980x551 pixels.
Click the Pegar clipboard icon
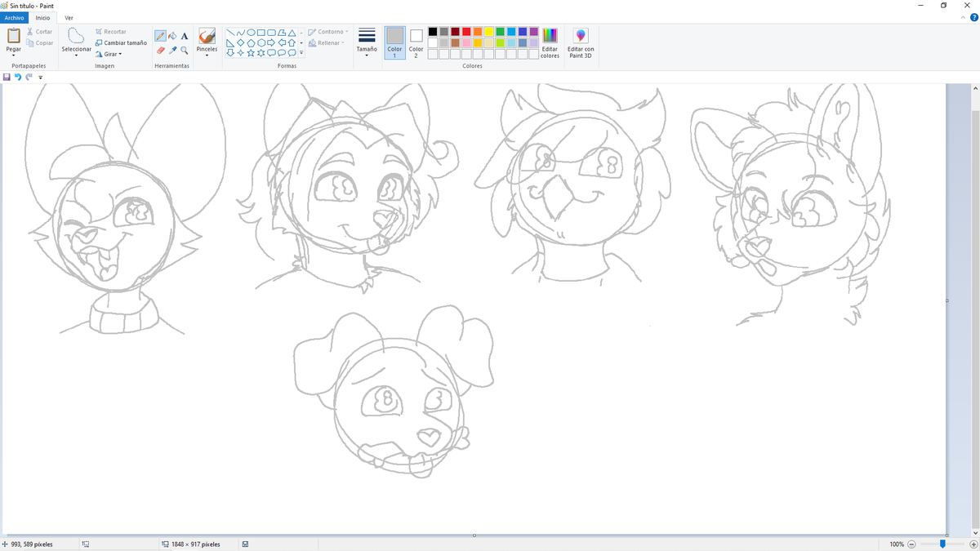(x=14, y=36)
